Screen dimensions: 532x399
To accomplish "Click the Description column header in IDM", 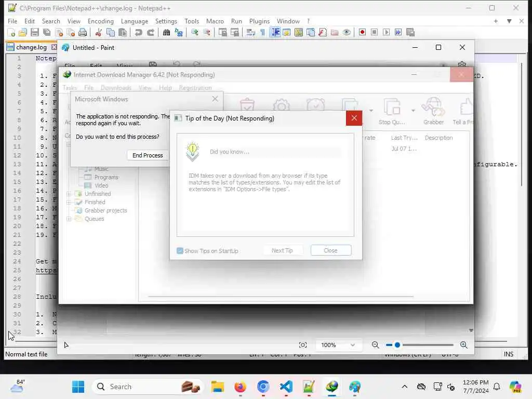I will [438, 138].
